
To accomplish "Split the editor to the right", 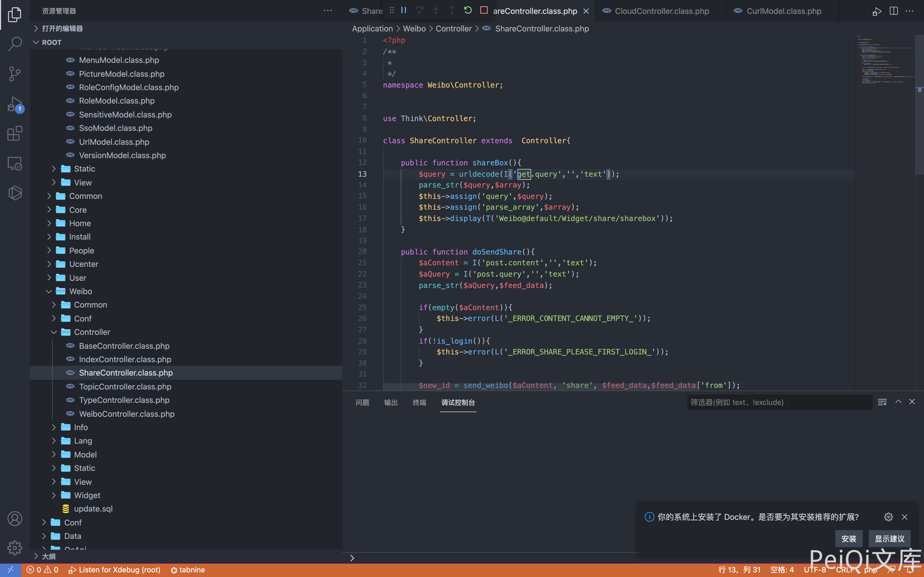I will coord(894,11).
